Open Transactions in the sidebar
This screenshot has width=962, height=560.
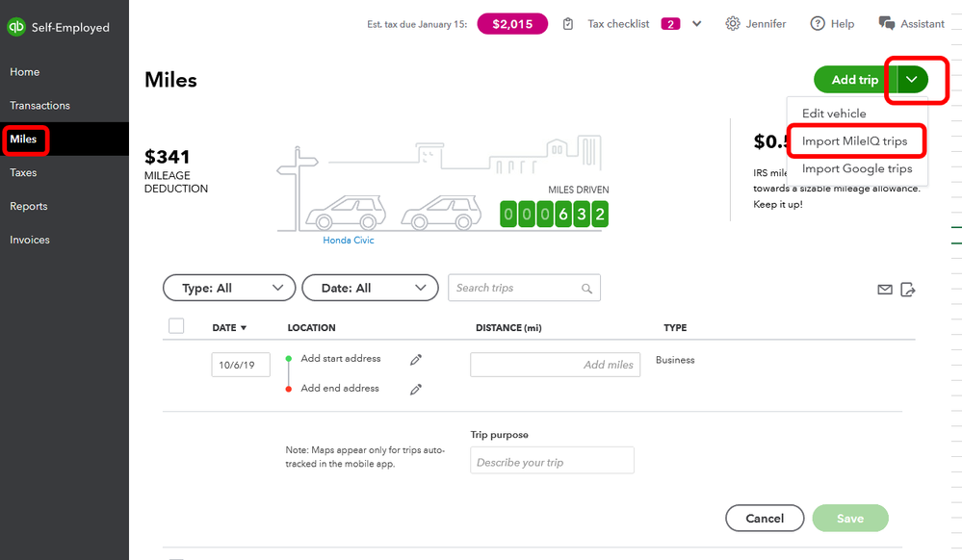(x=39, y=106)
